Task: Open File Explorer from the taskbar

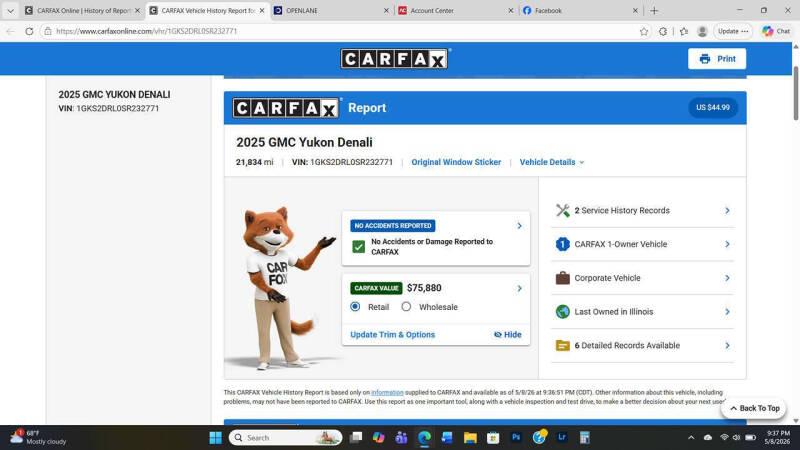Action: pyautogui.click(x=470, y=437)
